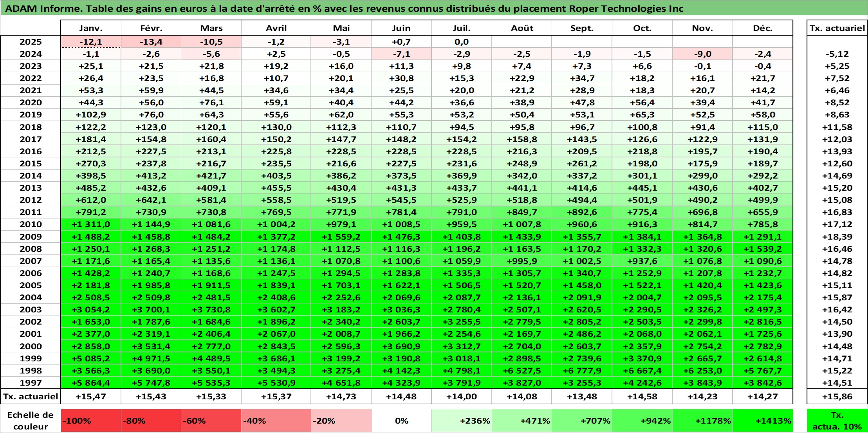Click the -20% pale pink swatch
This screenshot has height=433, width=868.
[x=341, y=421]
